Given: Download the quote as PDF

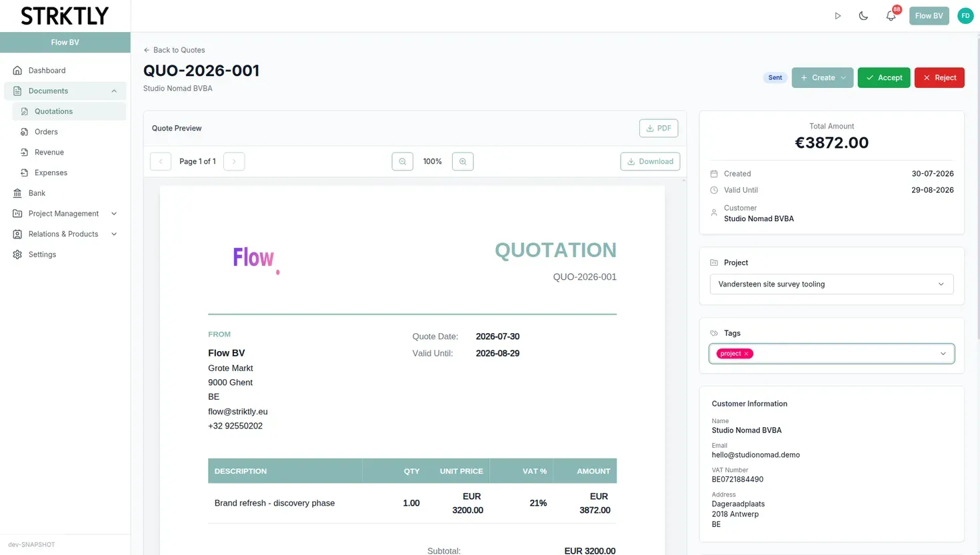Looking at the screenshot, I should 658,128.
